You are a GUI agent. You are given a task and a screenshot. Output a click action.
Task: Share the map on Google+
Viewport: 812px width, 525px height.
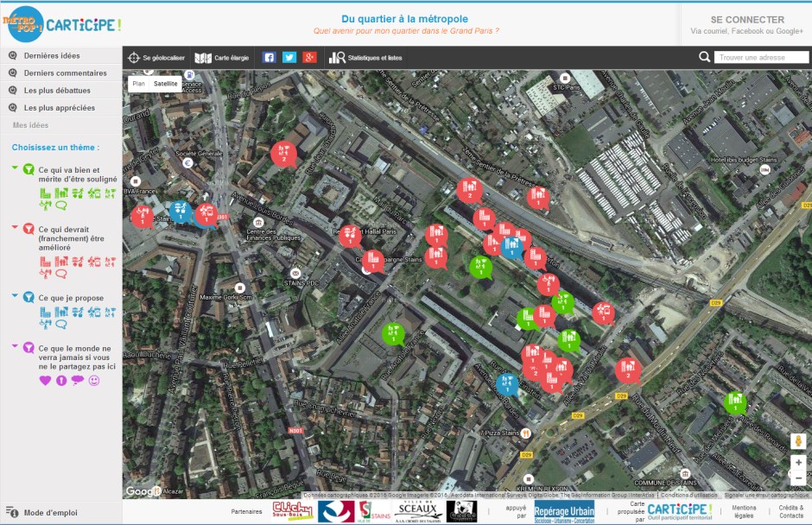tap(310, 58)
